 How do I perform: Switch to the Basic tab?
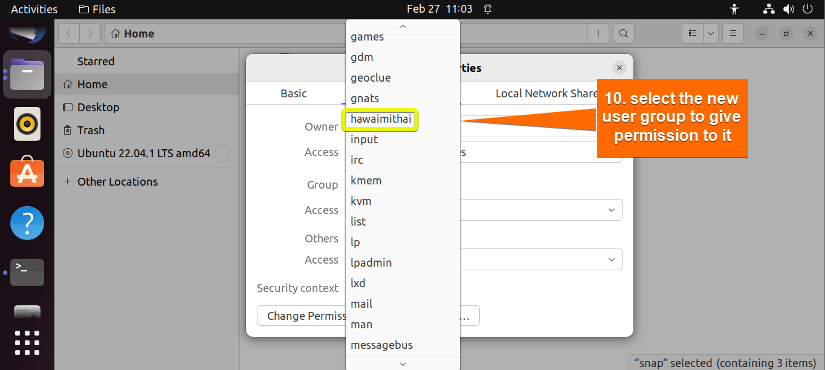(x=293, y=93)
